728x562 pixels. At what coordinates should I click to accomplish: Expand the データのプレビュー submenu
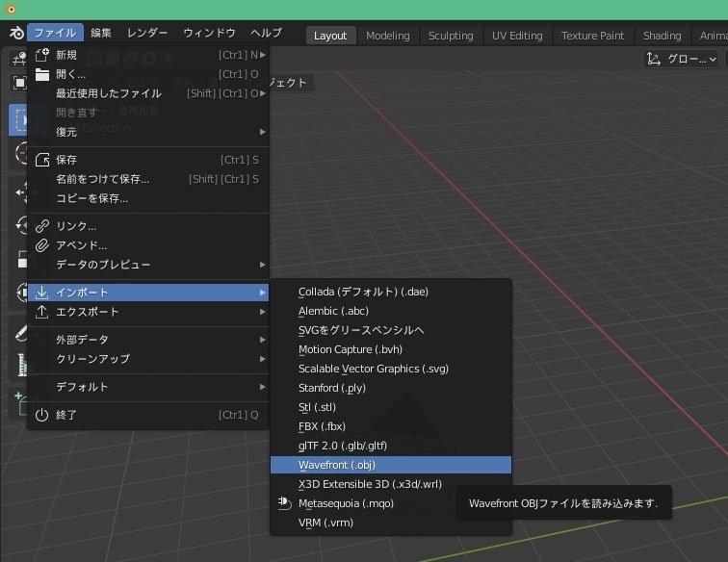(x=148, y=265)
